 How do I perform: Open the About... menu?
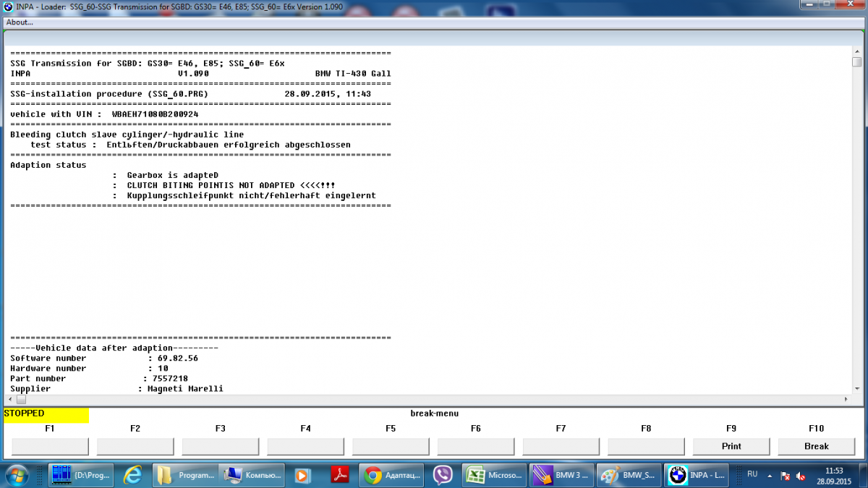coord(20,22)
